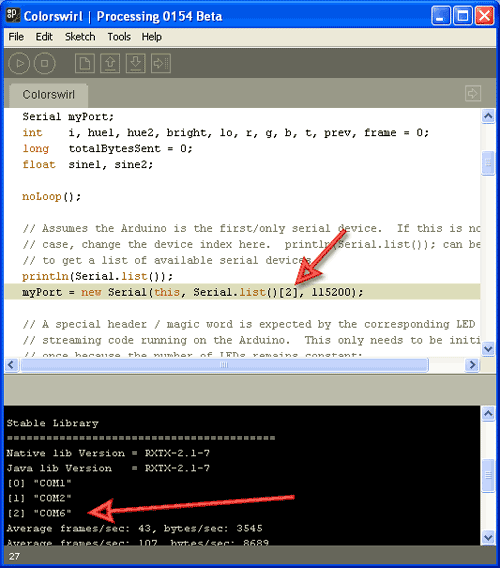
Task: Open the Sketch menu
Action: (x=80, y=37)
